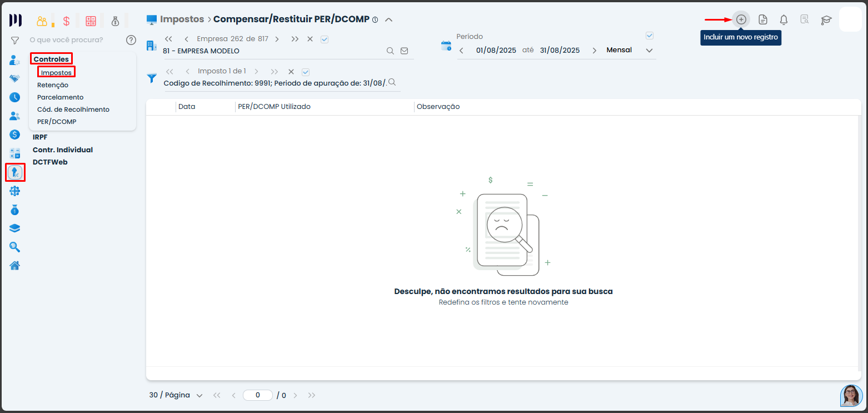Open the Contr. Individual menu section

63,150
